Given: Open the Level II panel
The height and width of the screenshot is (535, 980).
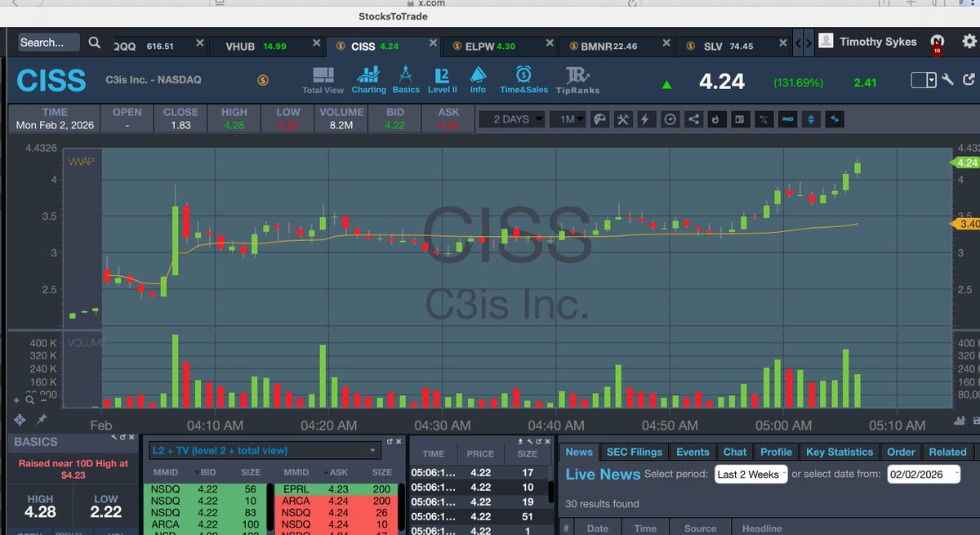Looking at the screenshot, I should tap(442, 78).
